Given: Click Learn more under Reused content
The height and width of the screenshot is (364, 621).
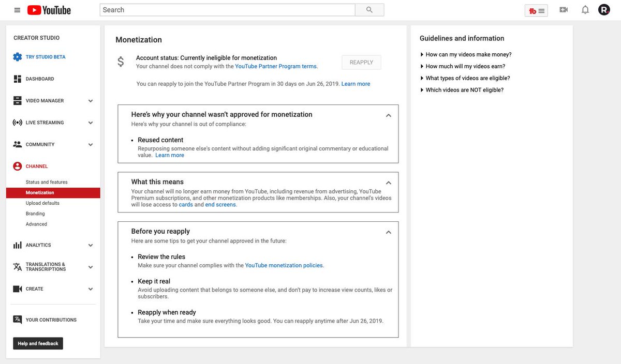Looking at the screenshot, I should (x=170, y=155).
